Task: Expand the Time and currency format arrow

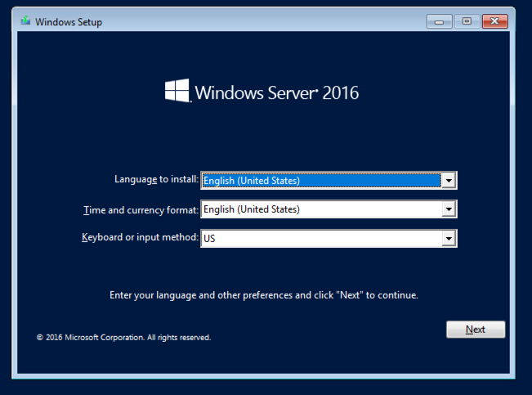Action: click(x=449, y=209)
